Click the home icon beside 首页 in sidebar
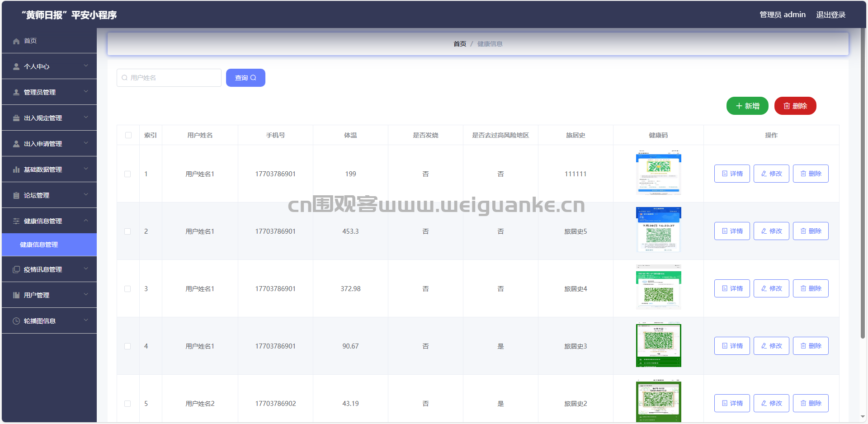The width and height of the screenshot is (868, 424). [x=16, y=41]
